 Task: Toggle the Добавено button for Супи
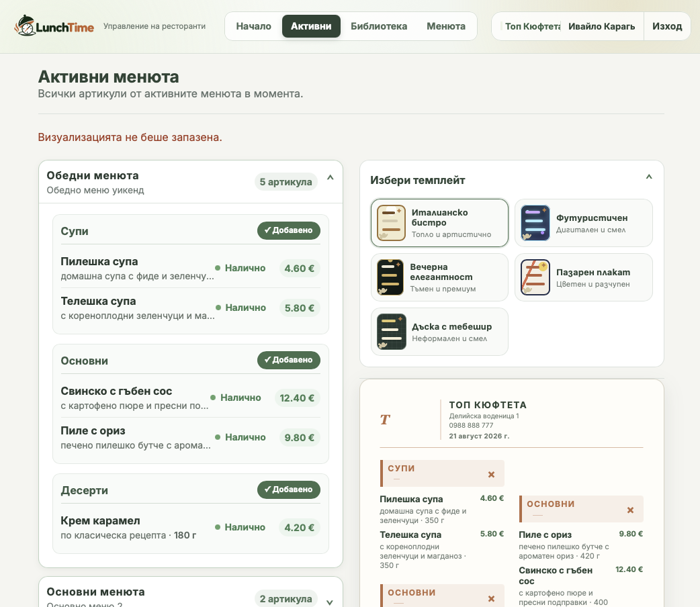coord(288,230)
